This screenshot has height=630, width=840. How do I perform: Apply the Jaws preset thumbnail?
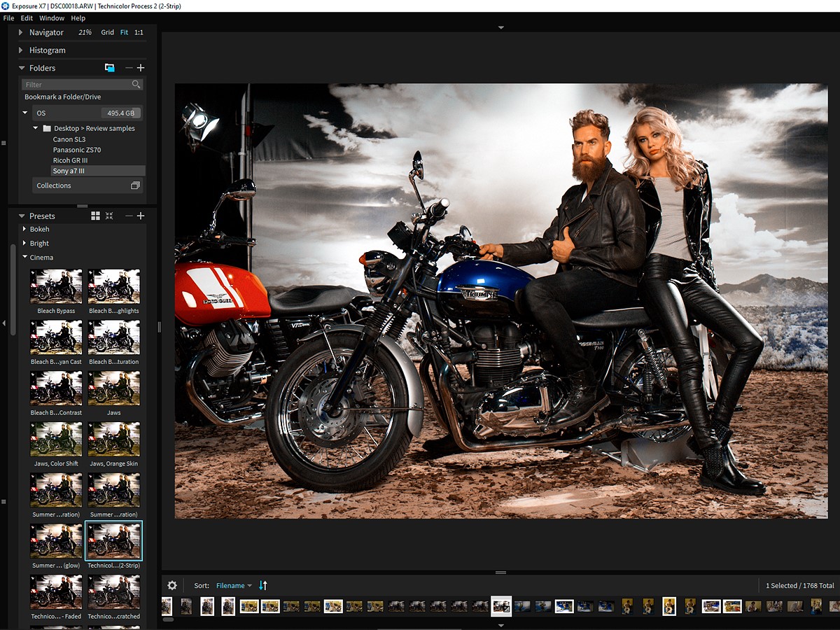[x=113, y=388]
